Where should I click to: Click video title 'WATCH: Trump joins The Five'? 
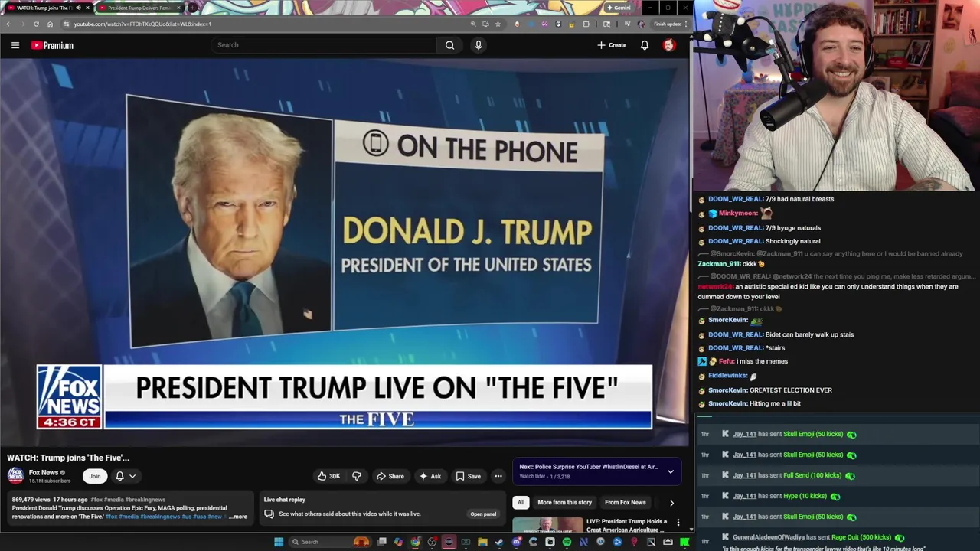point(68,458)
